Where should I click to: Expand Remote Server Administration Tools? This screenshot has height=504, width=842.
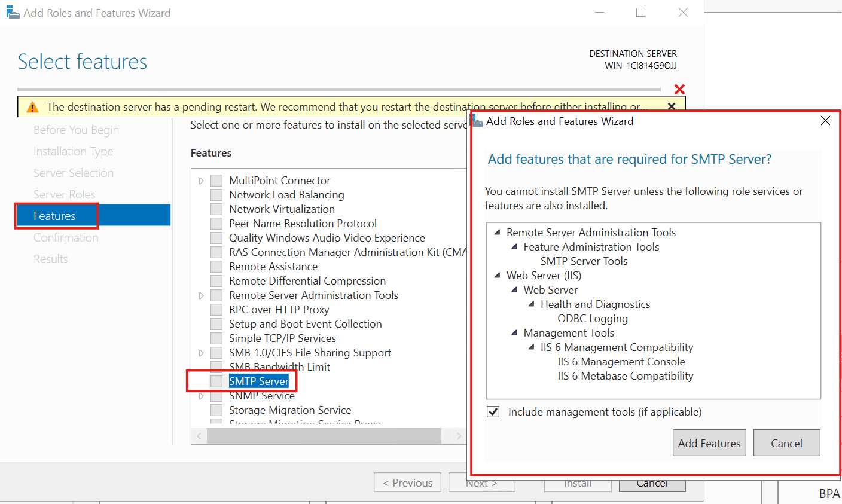click(x=201, y=295)
